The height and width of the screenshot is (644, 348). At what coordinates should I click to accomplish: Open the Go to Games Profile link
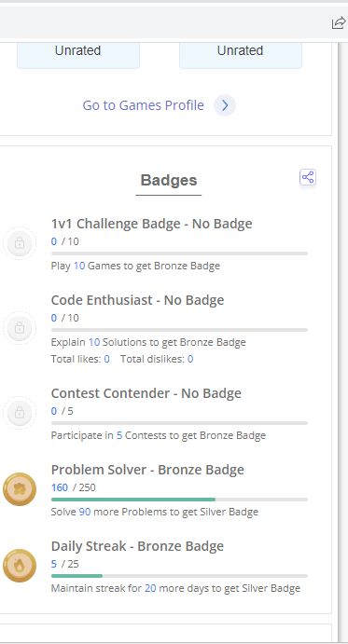click(143, 105)
